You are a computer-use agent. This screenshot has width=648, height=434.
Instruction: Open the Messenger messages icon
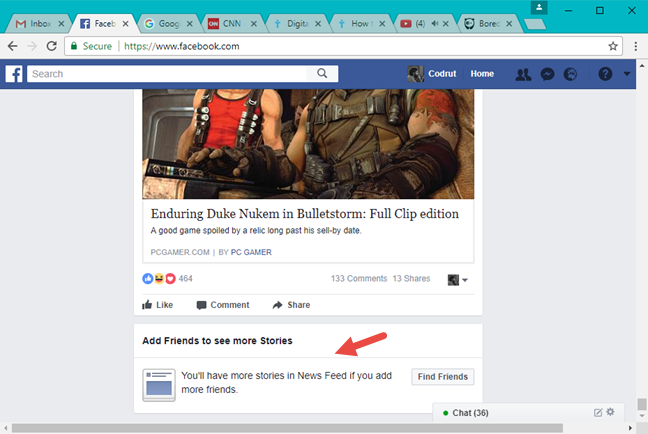547,74
